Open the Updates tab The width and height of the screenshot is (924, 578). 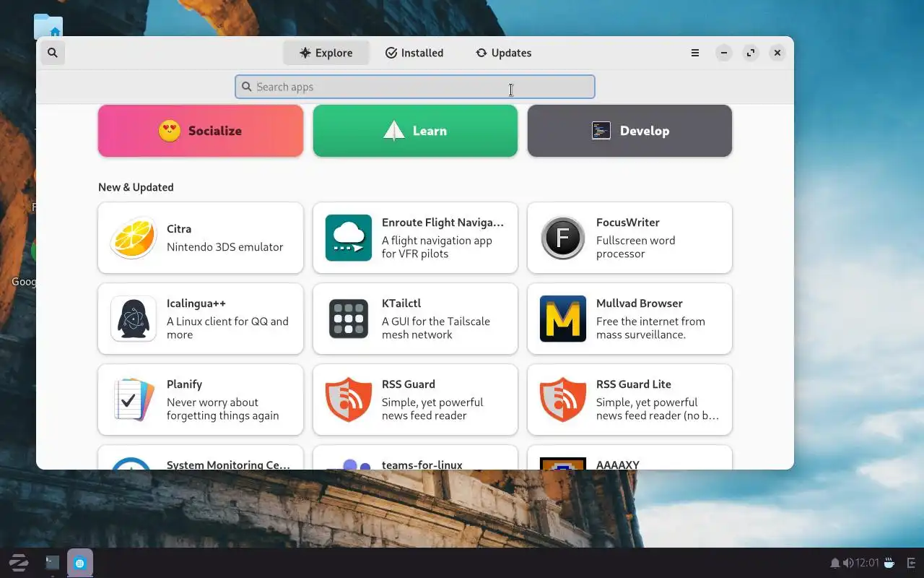point(503,53)
